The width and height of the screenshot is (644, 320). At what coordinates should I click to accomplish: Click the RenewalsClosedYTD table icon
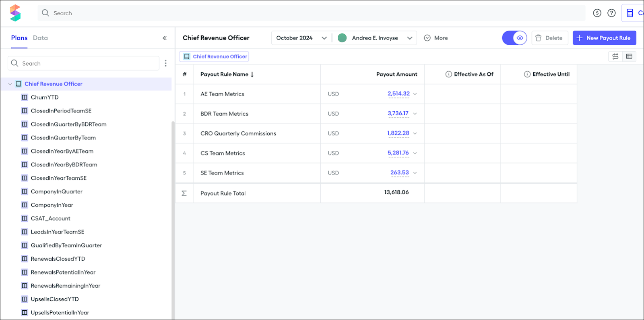[25, 259]
